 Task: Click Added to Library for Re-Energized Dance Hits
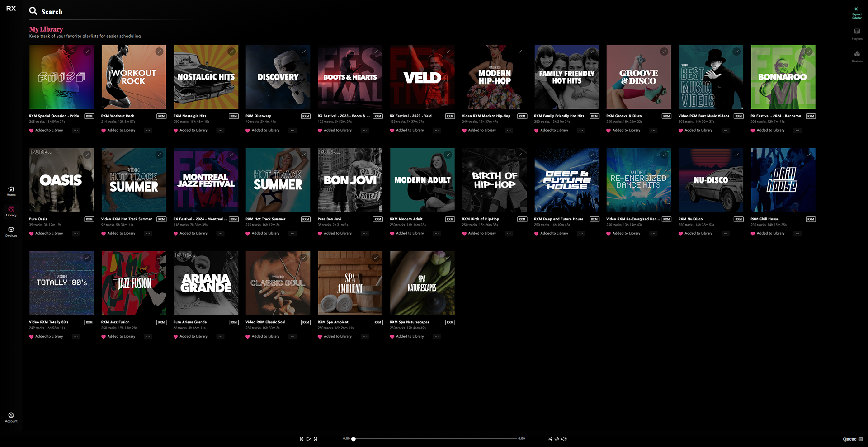coord(626,233)
